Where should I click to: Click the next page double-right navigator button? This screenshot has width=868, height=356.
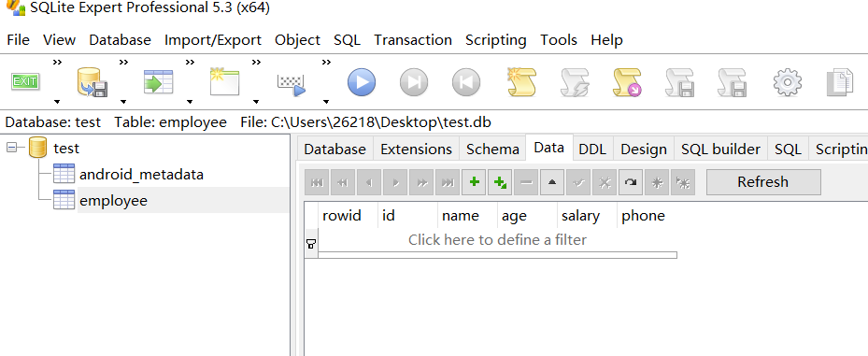pyautogui.click(x=421, y=182)
